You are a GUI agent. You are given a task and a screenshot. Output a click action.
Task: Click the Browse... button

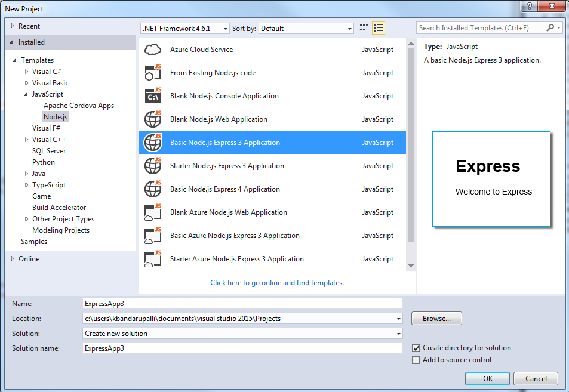coord(436,319)
